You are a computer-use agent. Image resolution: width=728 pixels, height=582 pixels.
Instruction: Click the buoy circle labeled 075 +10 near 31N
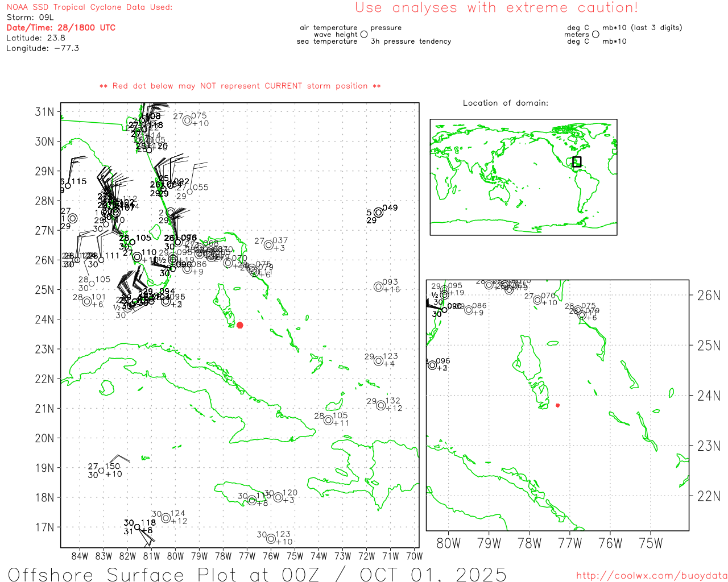pyautogui.click(x=187, y=120)
